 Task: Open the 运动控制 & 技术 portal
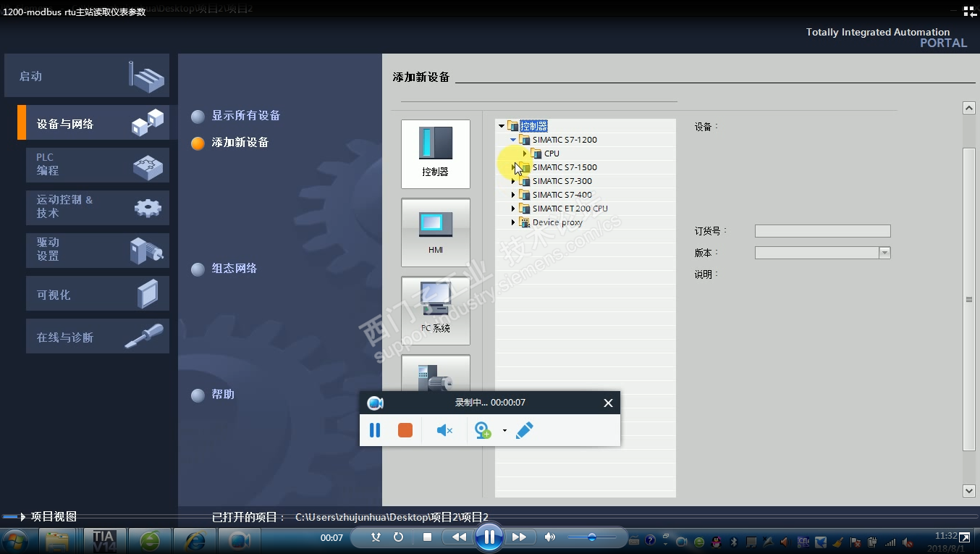pyautogui.click(x=98, y=207)
